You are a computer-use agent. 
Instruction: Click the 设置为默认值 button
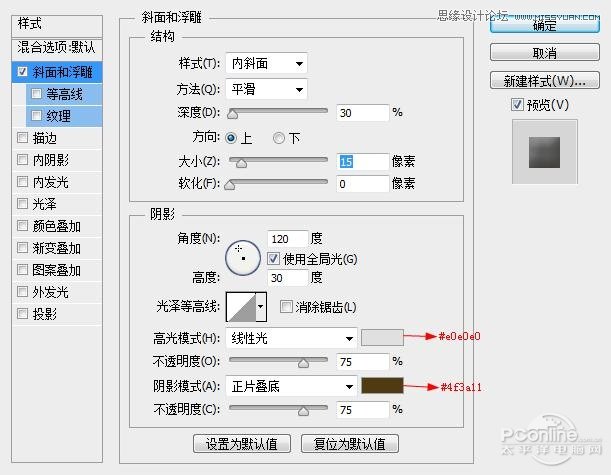242,443
